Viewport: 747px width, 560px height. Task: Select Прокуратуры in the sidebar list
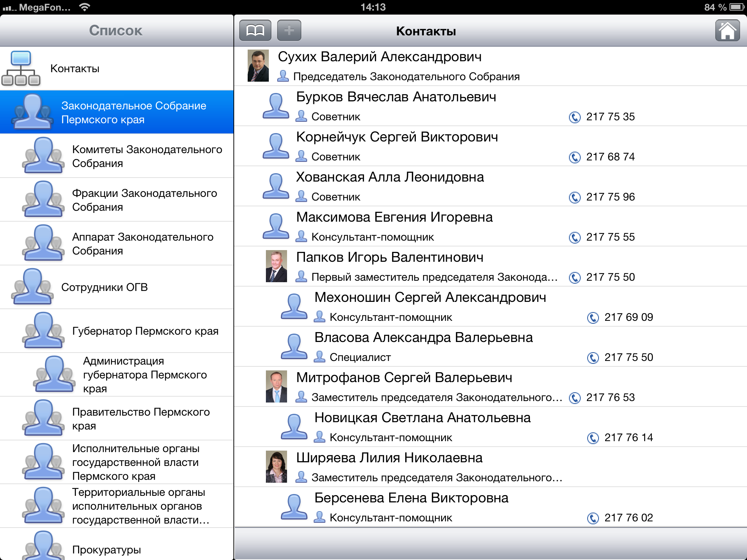click(107, 549)
